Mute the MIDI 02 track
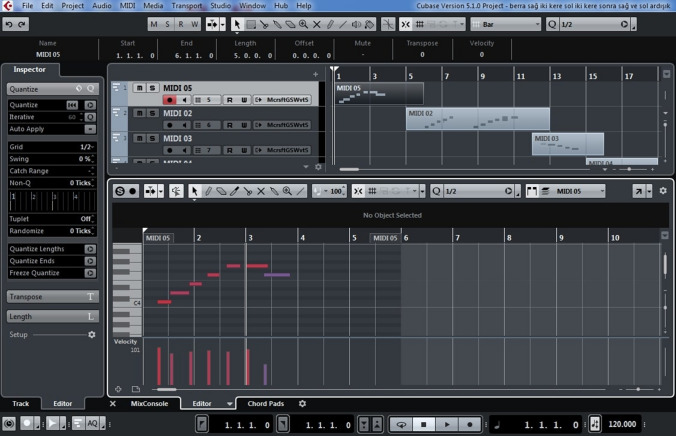 tap(139, 113)
